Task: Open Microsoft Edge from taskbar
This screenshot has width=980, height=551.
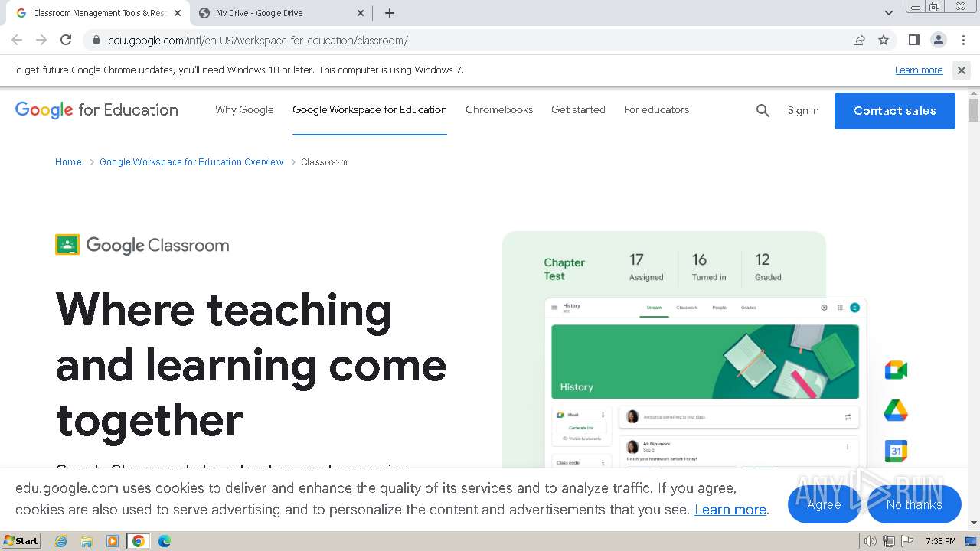Action: pyautogui.click(x=165, y=541)
